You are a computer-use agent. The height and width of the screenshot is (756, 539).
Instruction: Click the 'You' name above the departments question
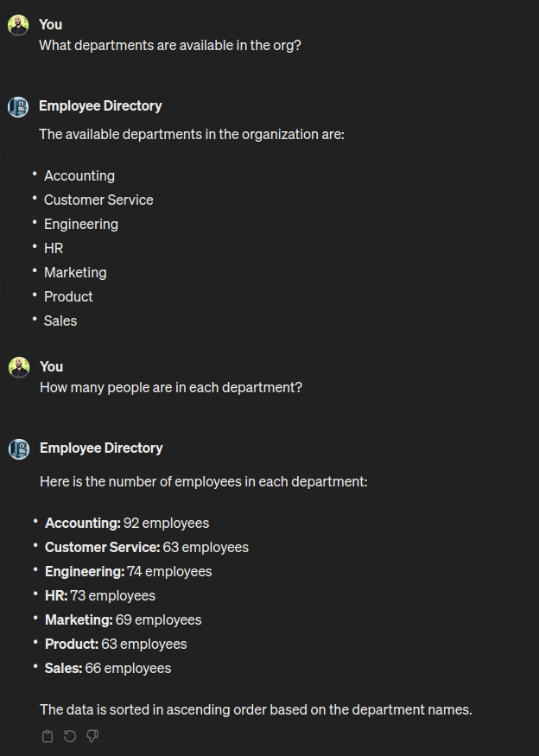click(x=51, y=24)
